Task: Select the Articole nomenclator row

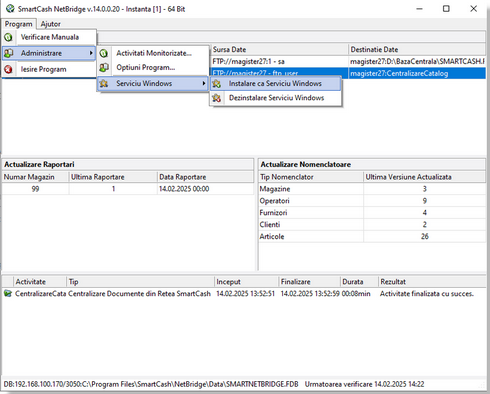Action: point(372,237)
